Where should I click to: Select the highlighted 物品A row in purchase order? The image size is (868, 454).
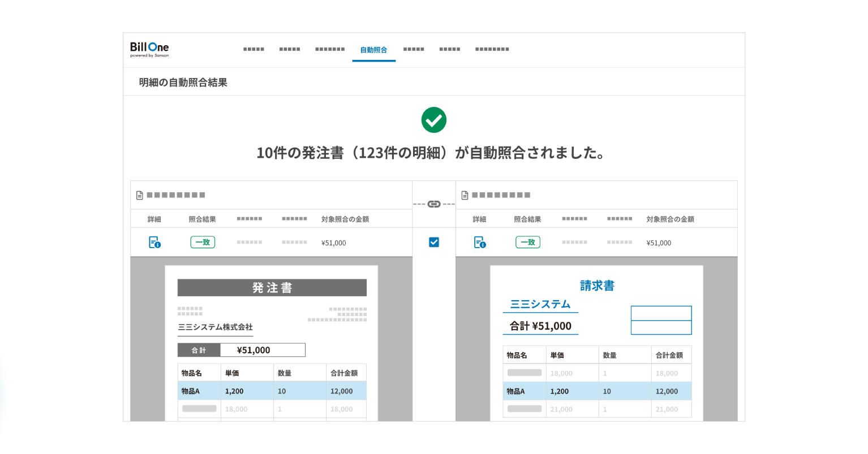(x=272, y=391)
